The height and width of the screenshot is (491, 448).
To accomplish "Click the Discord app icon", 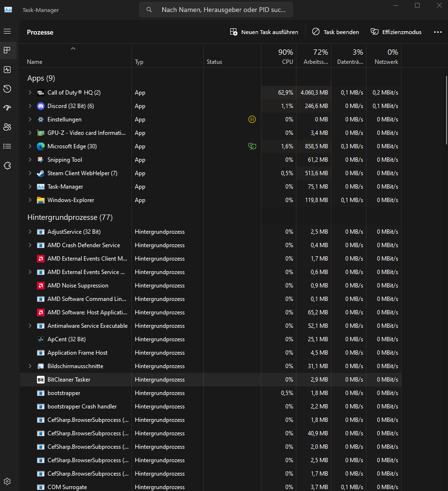I will tap(41, 106).
